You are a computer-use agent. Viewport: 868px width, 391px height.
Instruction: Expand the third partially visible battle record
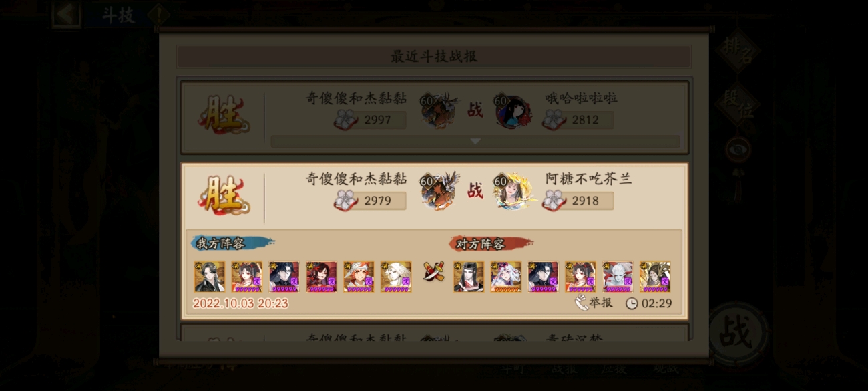(435, 335)
